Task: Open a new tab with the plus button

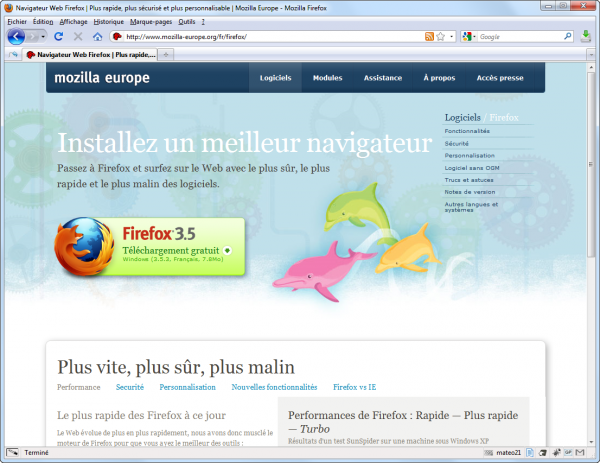Action: coord(166,55)
